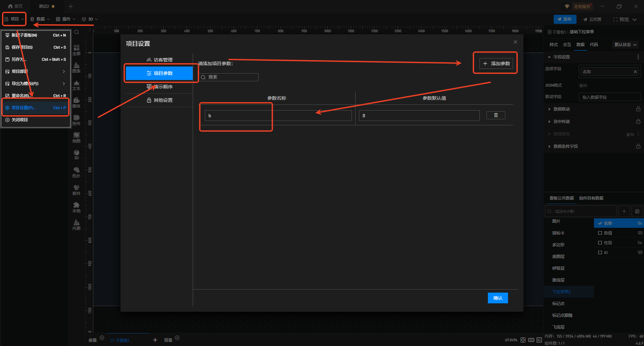Open the 拓扑 topology components icon
The image size is (644, 346).
tap(77, 172)
